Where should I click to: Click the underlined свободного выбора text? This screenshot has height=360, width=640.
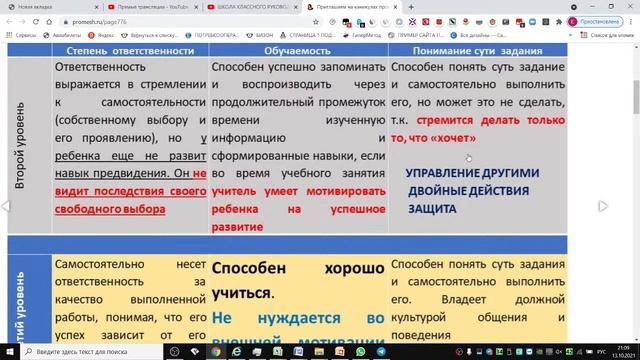(110, 209)
